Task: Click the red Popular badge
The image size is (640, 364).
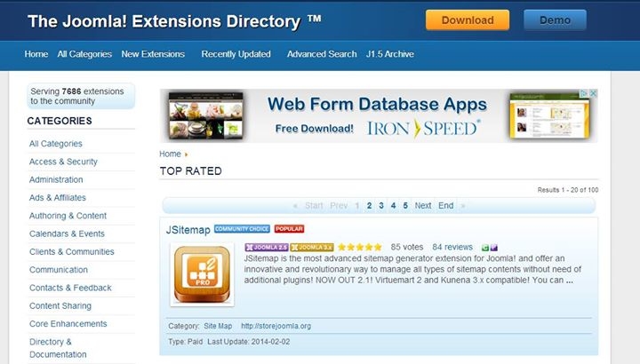Action: [x=289, y=229]
